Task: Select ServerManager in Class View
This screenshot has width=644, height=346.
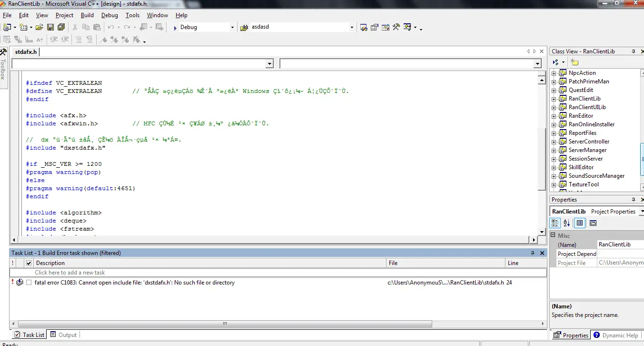Action: click(x=587, y=150)
